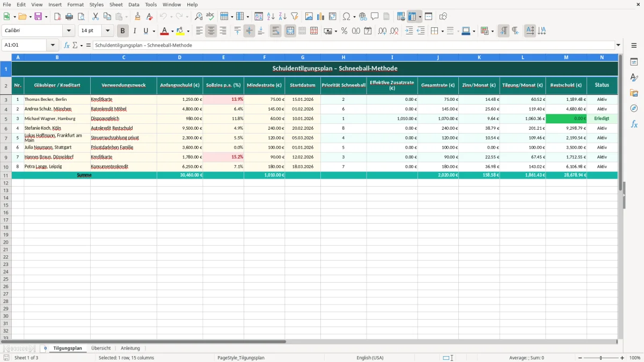The height and width of the screenshot is (362, 644).
Task: Apply yellow Background Color swatch
Action: 180,31
